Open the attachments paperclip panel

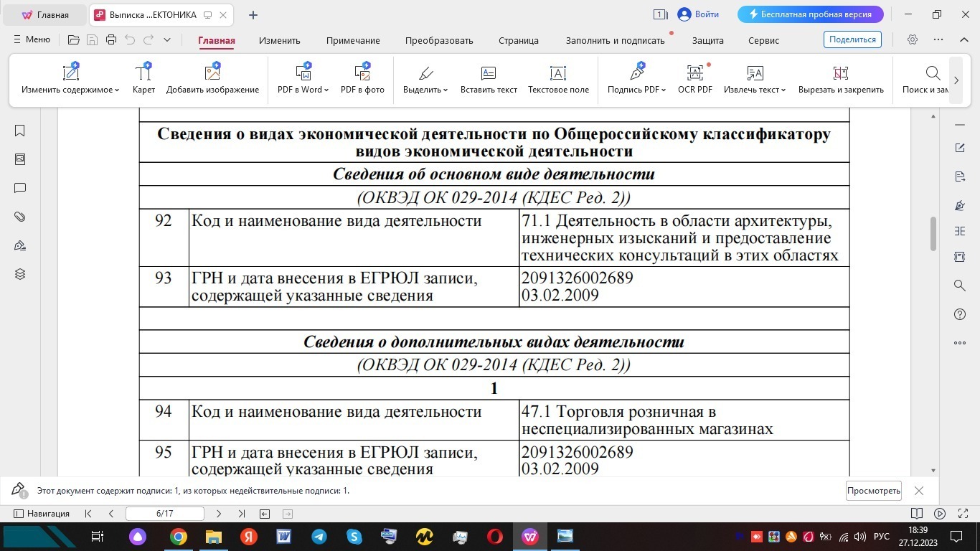tap(20, 217)
